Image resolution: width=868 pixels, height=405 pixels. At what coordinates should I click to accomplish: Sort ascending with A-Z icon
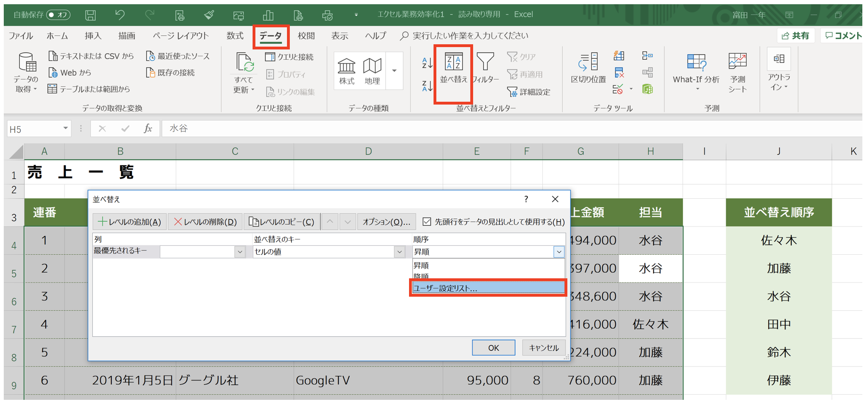(427, 62)
